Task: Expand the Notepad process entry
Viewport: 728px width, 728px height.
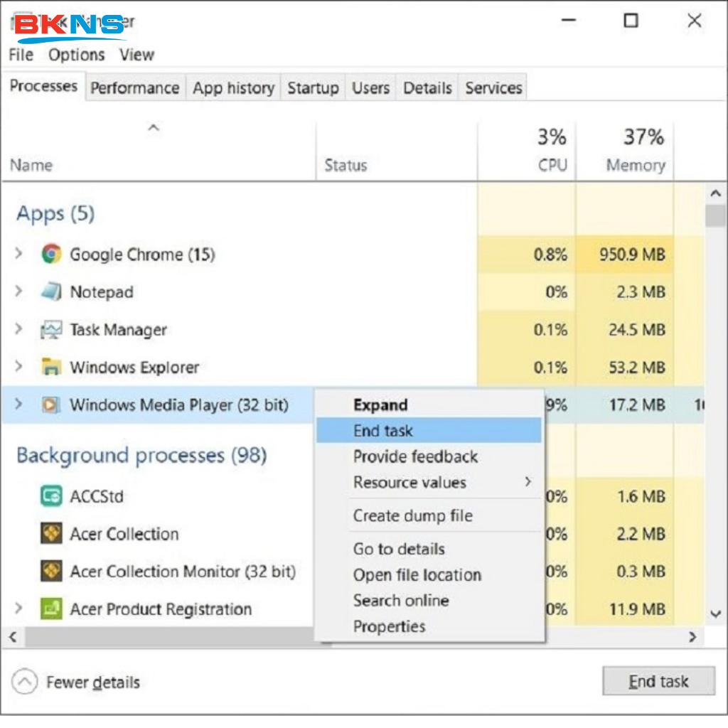Action: (19, 291)
